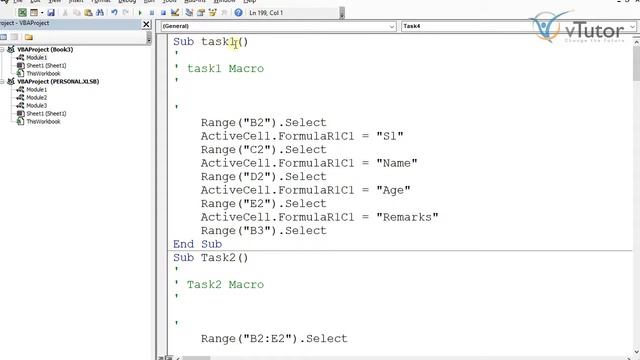This screenshot has height=360, width=640.
Task: Open the Object Browser icon
Action: (212, 13)
